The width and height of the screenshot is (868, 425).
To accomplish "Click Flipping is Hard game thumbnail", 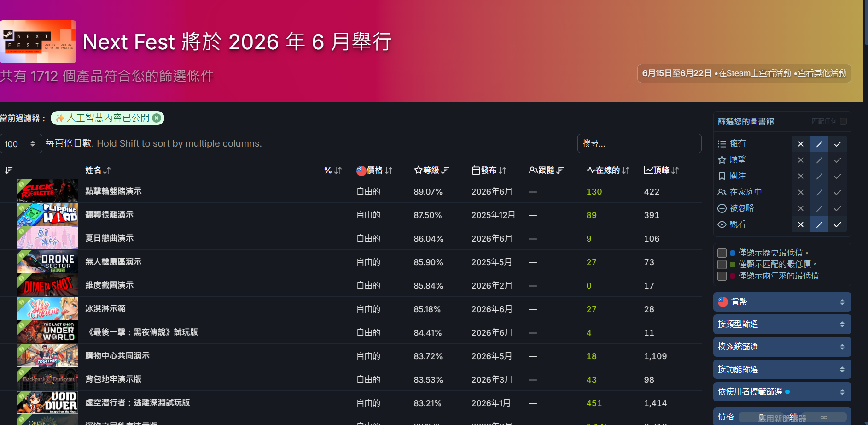I will (x=47, y=214).
